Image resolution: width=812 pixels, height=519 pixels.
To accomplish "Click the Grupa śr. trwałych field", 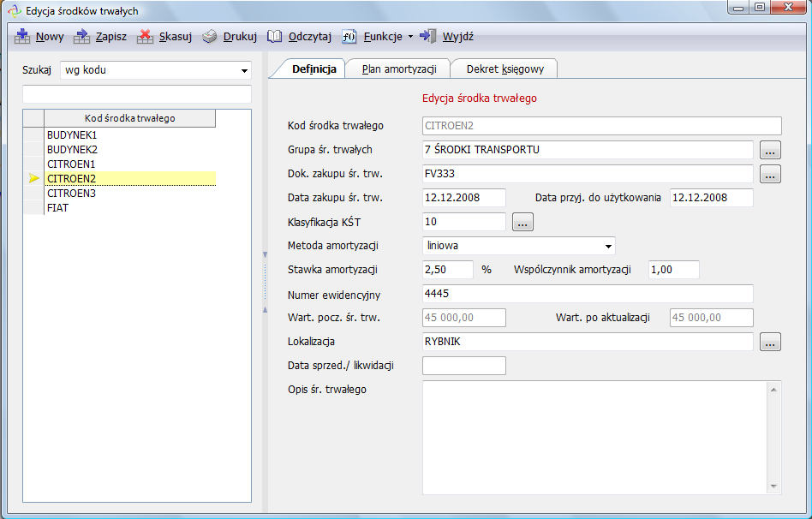I will (588, 150).
